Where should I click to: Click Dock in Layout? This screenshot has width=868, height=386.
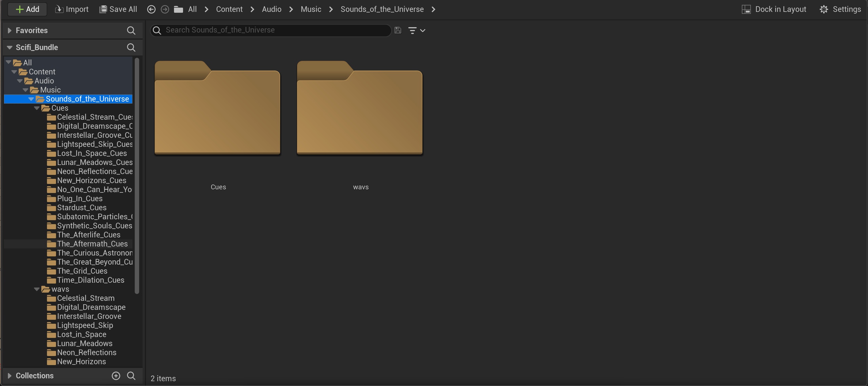tap(774, 9)
